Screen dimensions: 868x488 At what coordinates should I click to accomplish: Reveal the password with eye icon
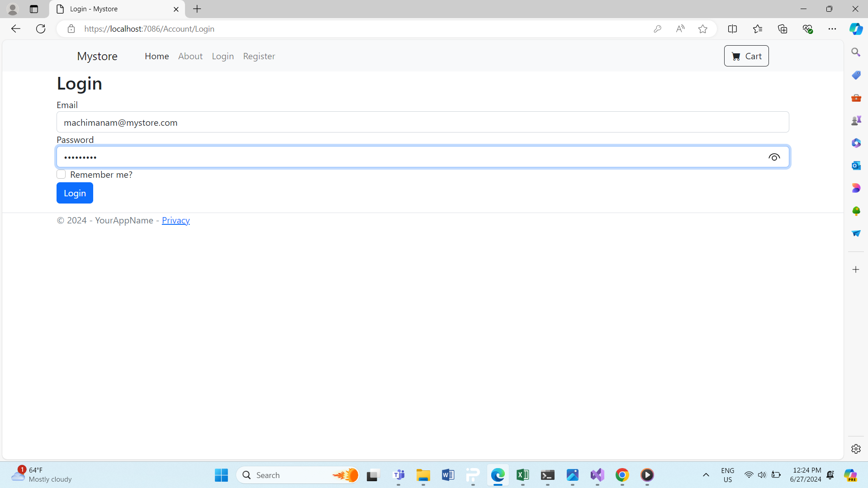point(774,157)
